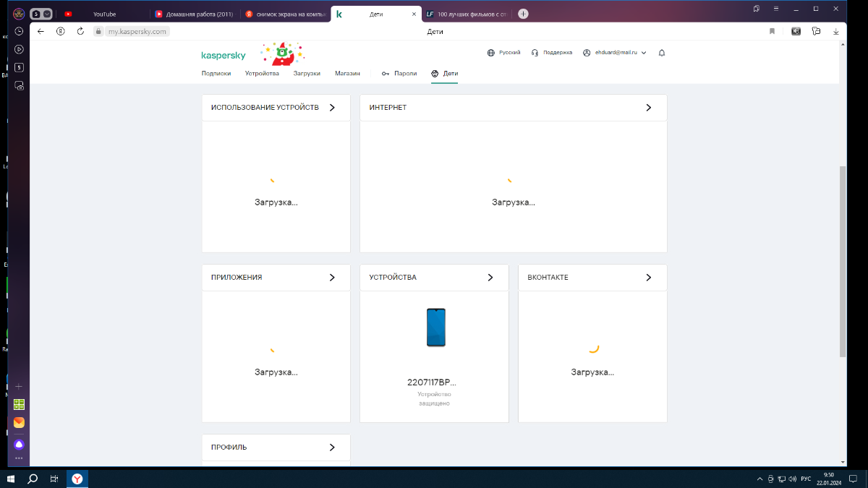The height and width of the screenshot is (488, 868).
Task: Click the ИНТЕРНЕТ card heading
Action: pyautogui.click(x=388, y=107)
